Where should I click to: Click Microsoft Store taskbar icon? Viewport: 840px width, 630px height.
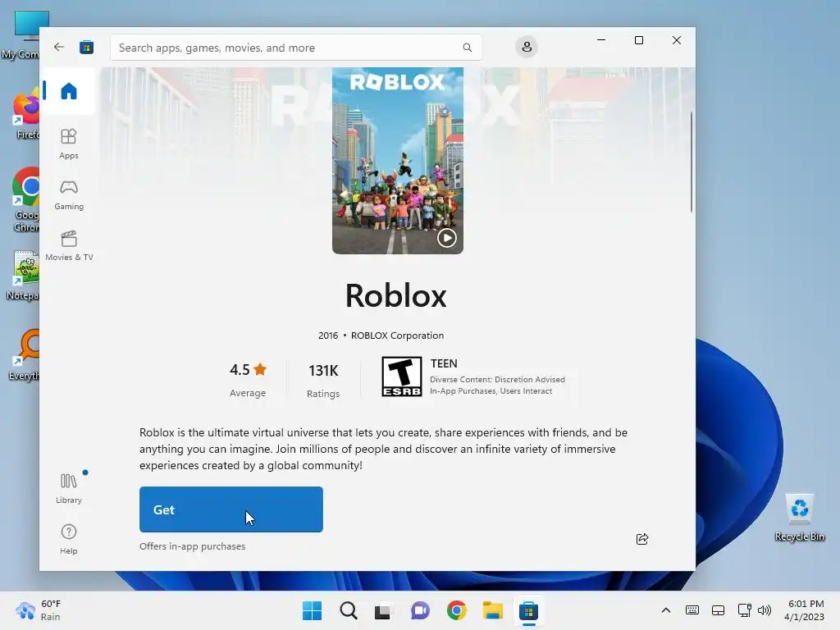click(x=528, y=610)
